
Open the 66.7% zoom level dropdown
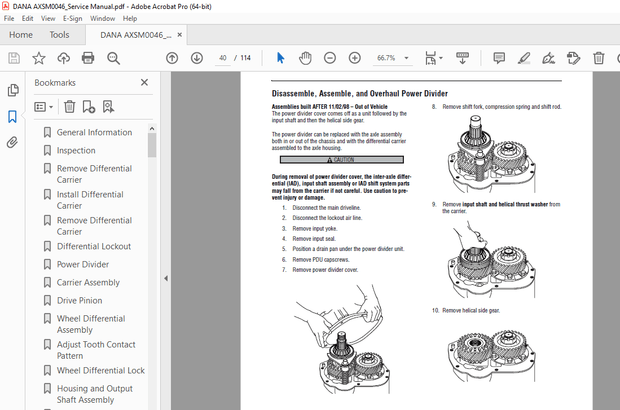pos(392,58)
